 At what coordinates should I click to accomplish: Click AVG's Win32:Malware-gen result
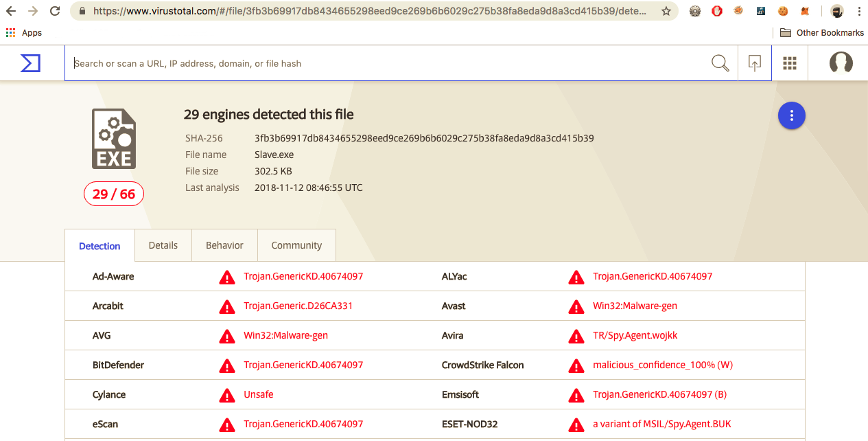pyautogui.click(x=285, y=335)
